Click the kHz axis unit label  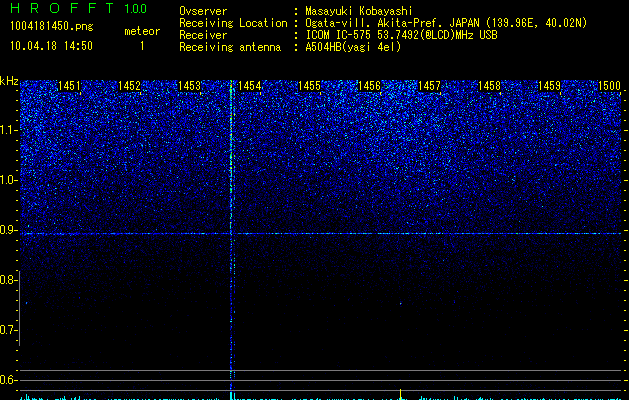click(9, 81)
